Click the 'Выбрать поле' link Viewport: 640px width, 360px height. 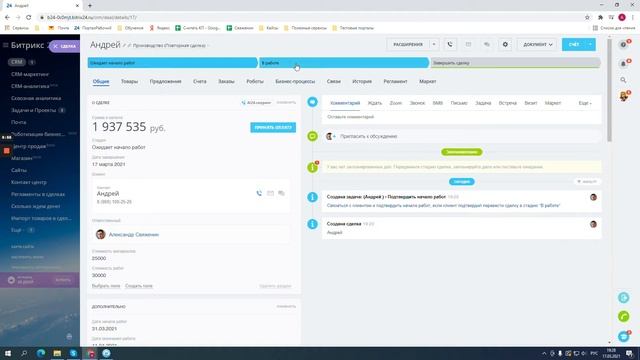[106, 286]
